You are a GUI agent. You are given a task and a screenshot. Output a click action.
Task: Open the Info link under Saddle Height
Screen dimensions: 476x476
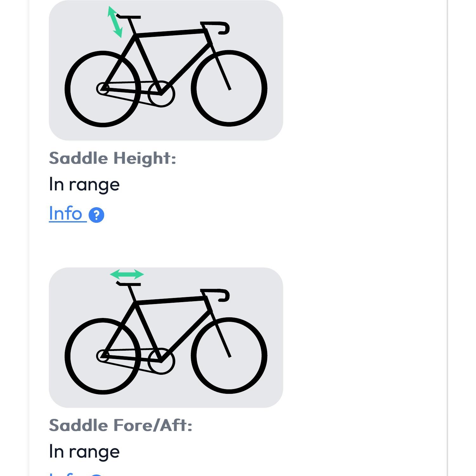click(x=66, y=214)
